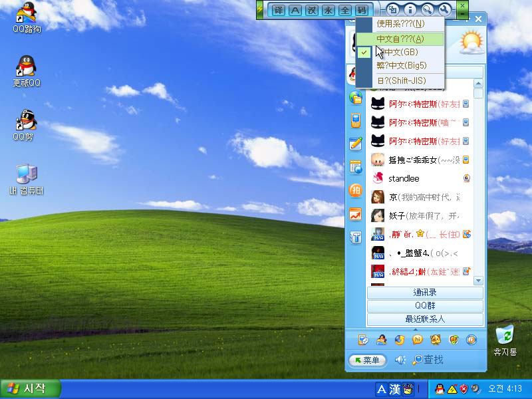Viewport: 532px width, 399px height.
Task: Click the QQ penguin tray icon
Action: point(440,389)
